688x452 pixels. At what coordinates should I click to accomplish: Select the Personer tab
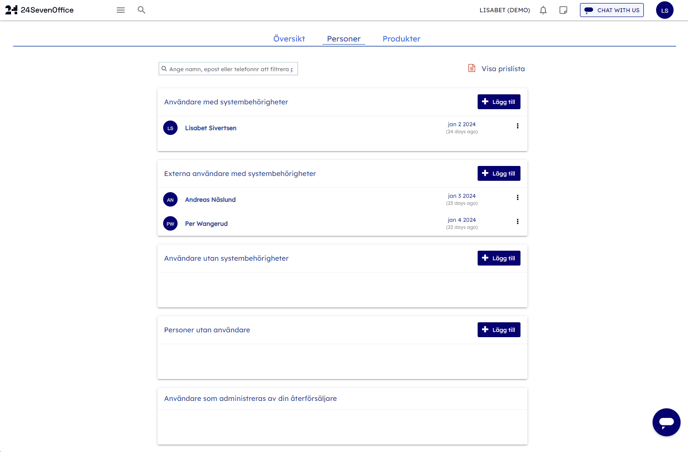[x=343, y=39]
